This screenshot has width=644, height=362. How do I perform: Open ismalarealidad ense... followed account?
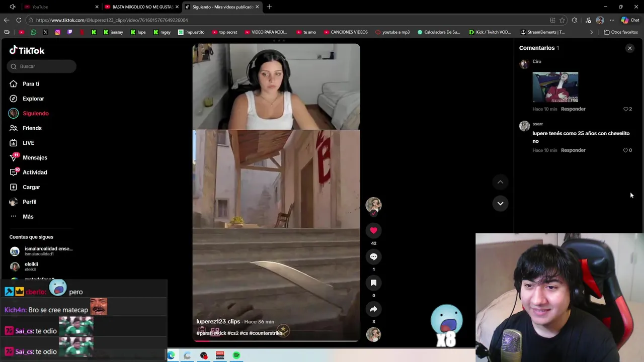click(41, 251)
